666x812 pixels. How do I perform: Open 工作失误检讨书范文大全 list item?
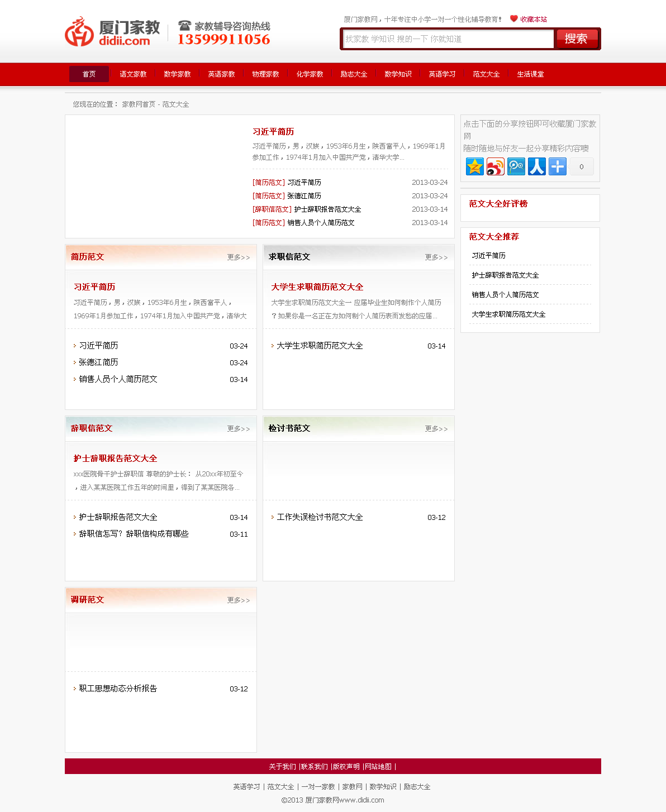click(x=320, y=517)
